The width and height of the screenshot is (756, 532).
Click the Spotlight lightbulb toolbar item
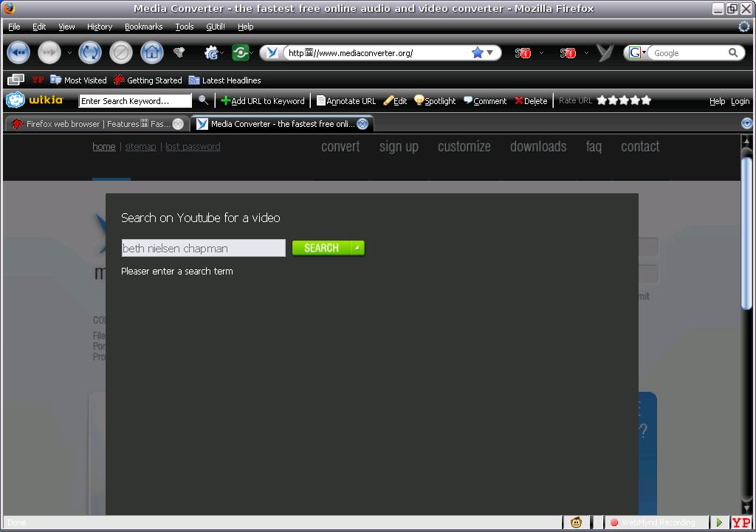[435, 100]
